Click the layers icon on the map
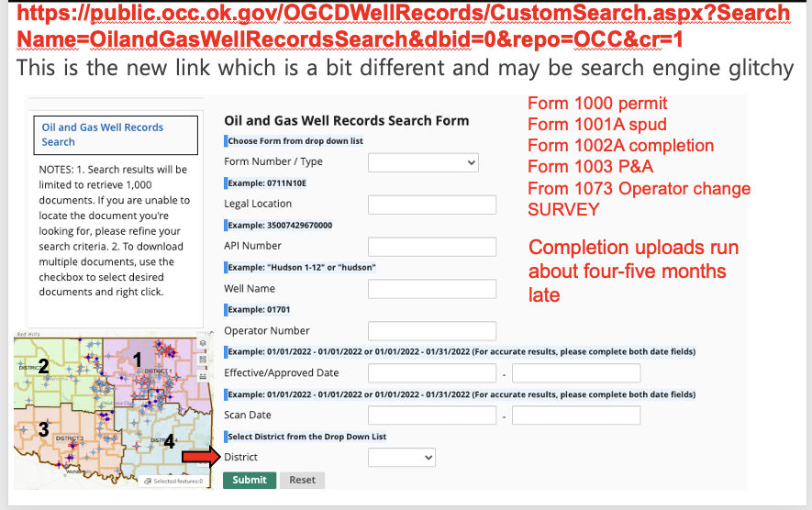 (203, 343)
